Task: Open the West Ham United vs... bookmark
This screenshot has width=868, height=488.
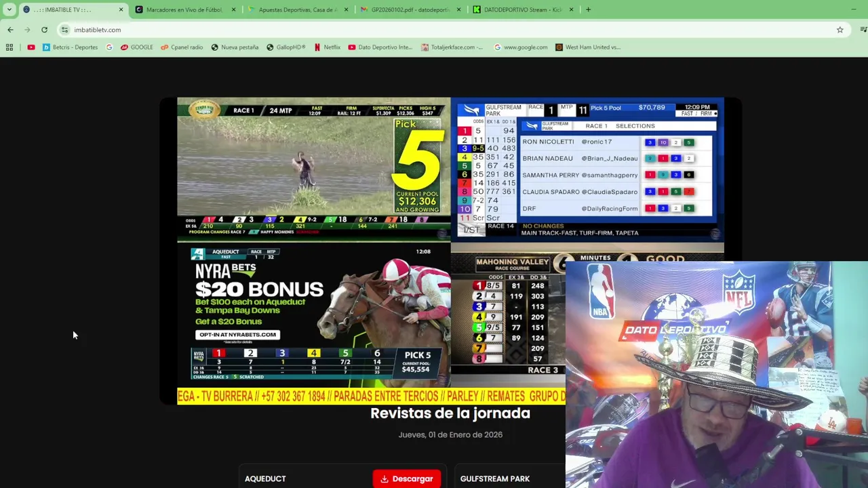Action: (588, 47)
